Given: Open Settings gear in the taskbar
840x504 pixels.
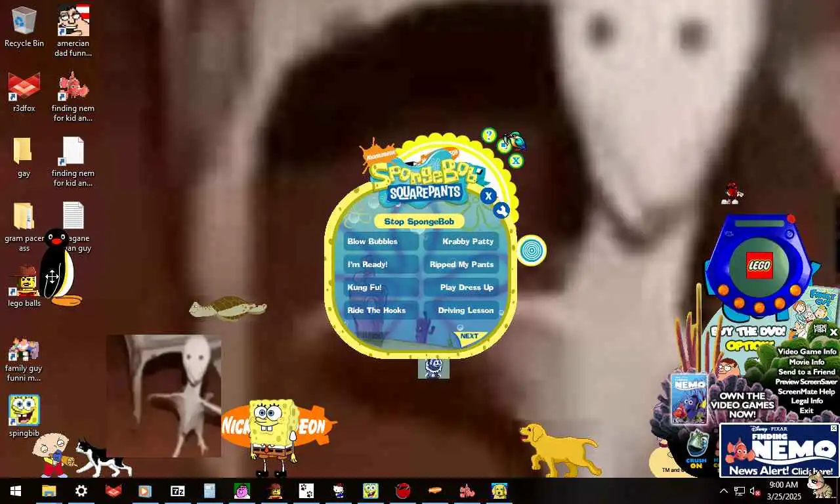Looking at the screenshot, I should (81, 491).
